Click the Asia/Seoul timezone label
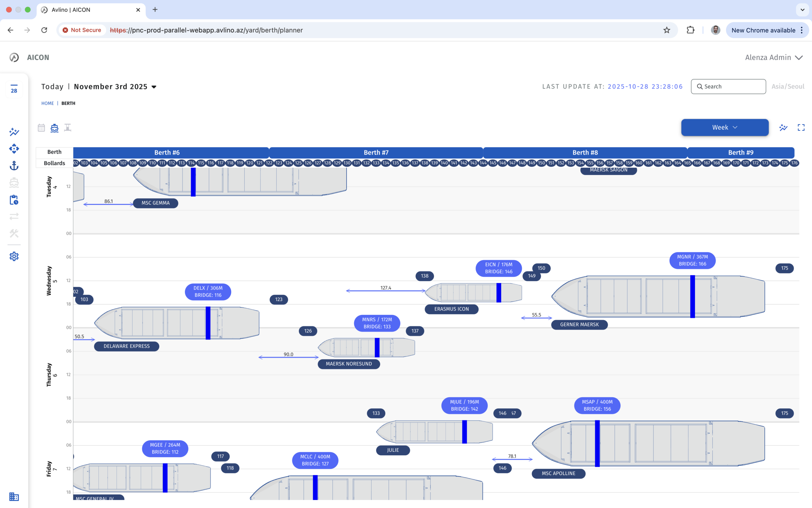This screenshot has width=812, height=508. pos(788,87)
